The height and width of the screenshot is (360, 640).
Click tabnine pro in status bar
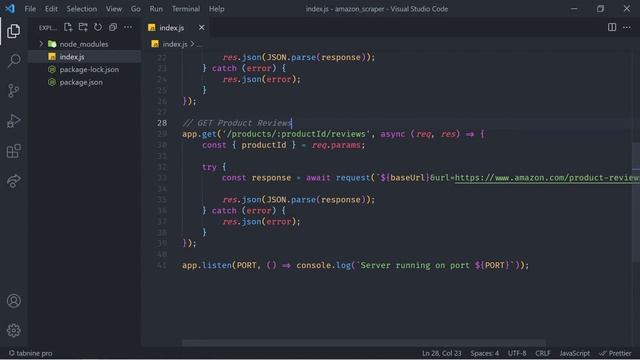(x=31, y=353)
